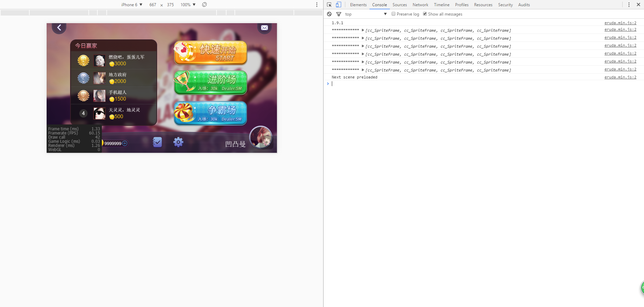This screenshot has height=307, width=644.
Task: Uncheck Show all messages
Action: coord(425,14)
